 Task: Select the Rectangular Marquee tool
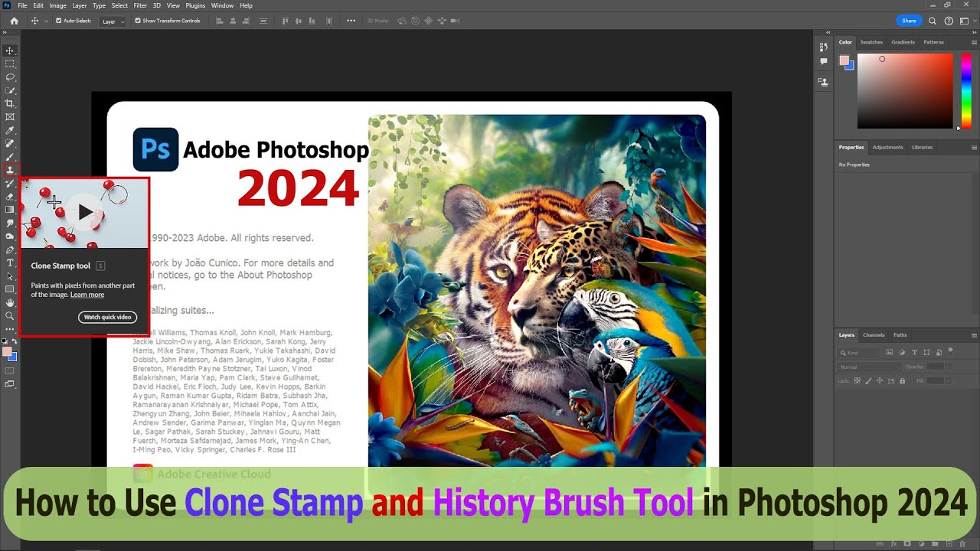10,64
